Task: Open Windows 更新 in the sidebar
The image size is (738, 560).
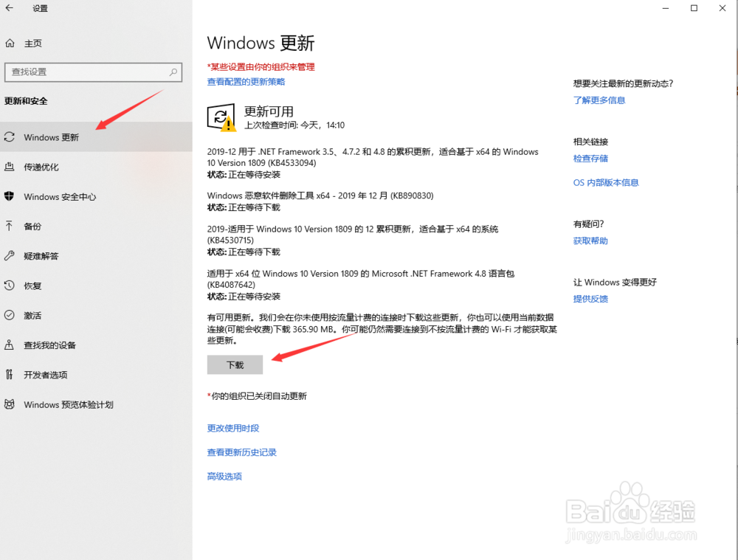Action: click(x=52, y=137)
